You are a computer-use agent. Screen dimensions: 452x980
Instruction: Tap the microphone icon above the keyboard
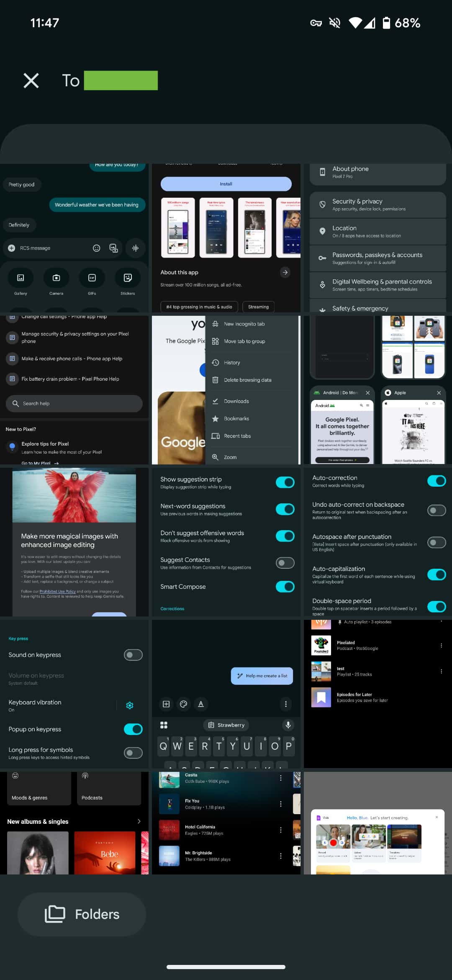point(288,725)
